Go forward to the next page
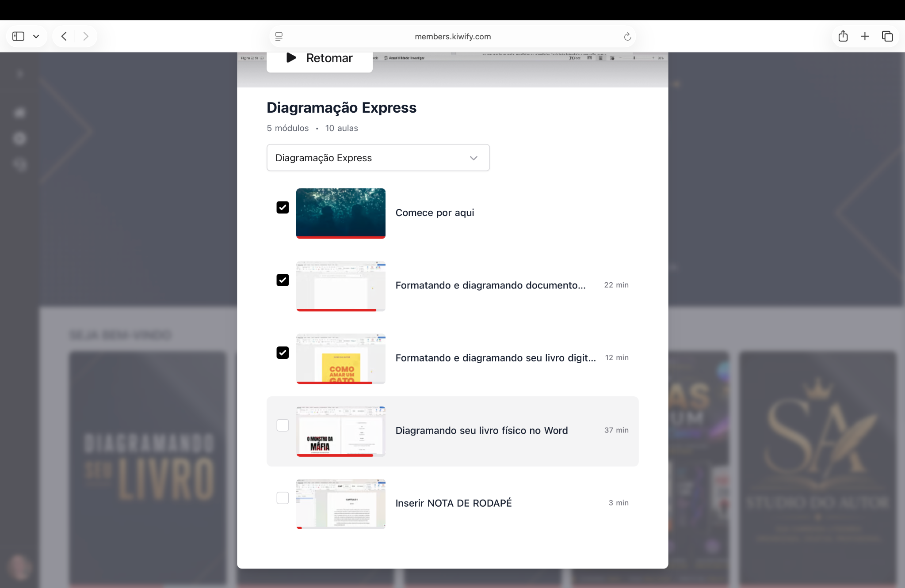Screen dimensions: 905x588 [x=86, y=36]
